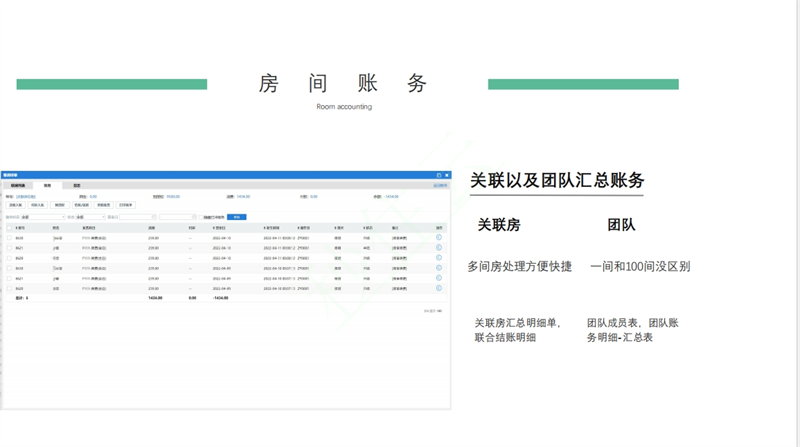
Task: Click the action icon in the second table row
Action: 439,248
